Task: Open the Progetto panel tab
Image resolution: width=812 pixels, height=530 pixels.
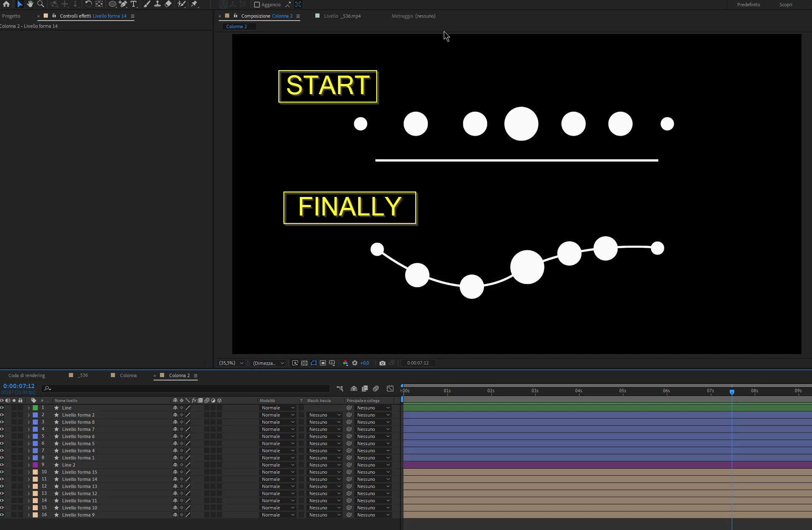Action: click(11, 16)
